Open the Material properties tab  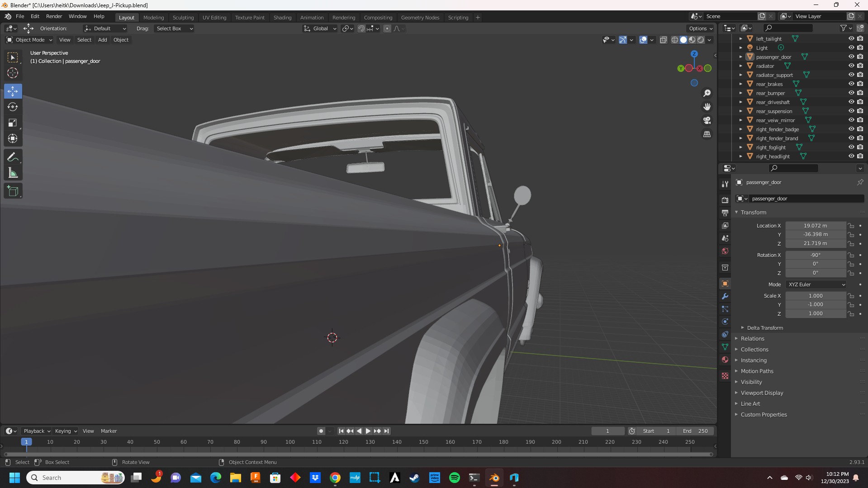[725, 360]
